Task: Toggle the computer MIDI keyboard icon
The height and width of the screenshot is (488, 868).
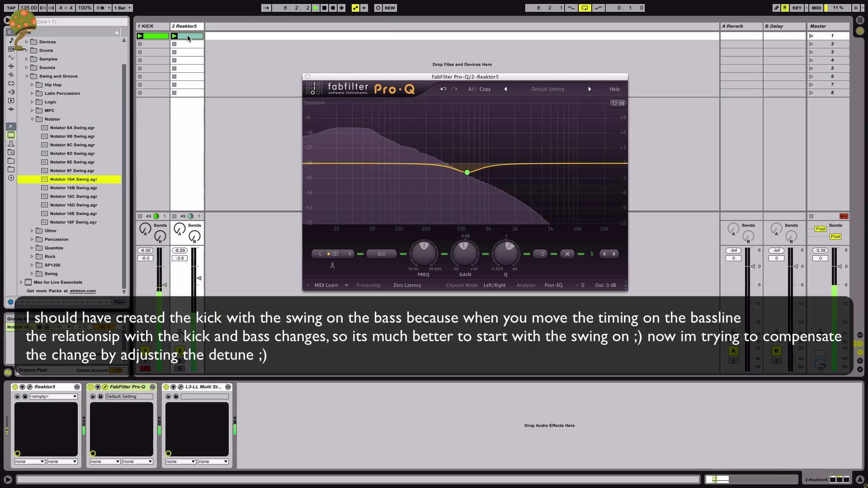Action: (x=785, y=8)
